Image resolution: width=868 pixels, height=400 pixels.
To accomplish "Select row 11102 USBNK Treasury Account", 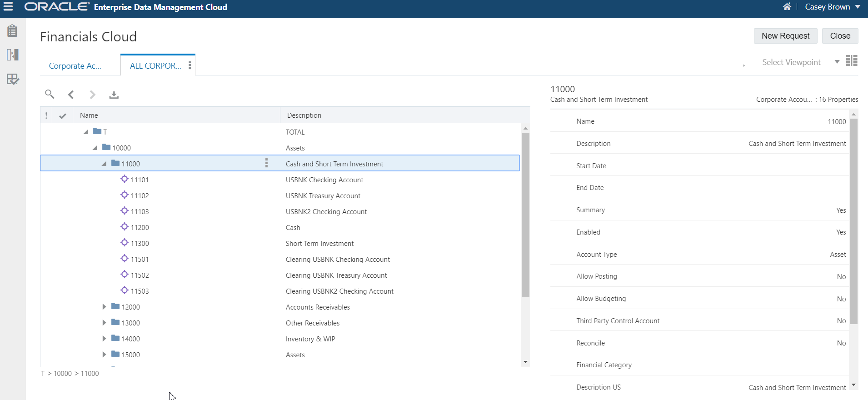I will point(280,196).
